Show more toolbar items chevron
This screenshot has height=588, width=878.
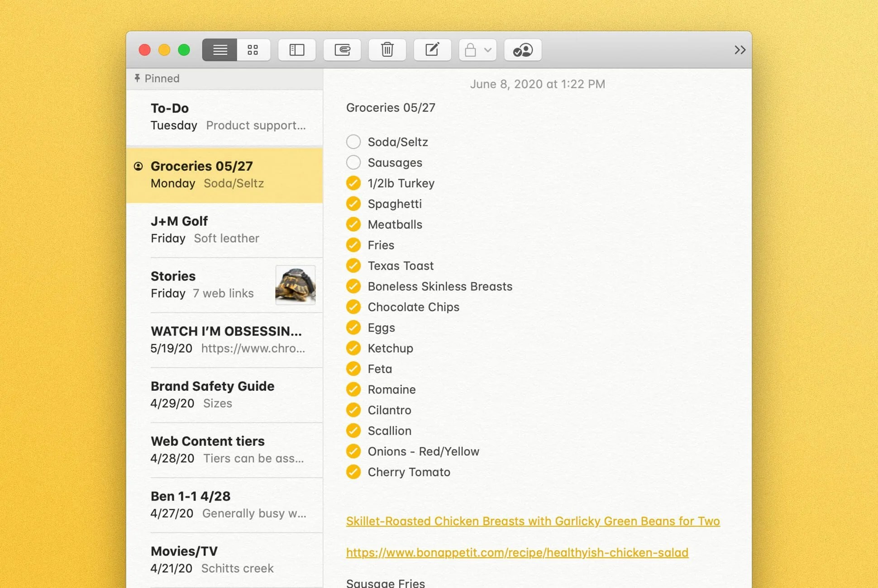coord(740,50)
